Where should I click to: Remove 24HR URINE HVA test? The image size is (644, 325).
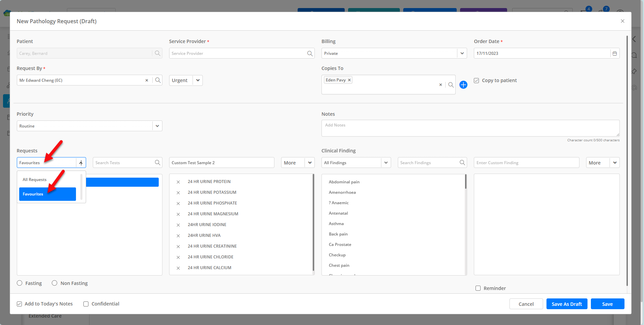point(178,236)
